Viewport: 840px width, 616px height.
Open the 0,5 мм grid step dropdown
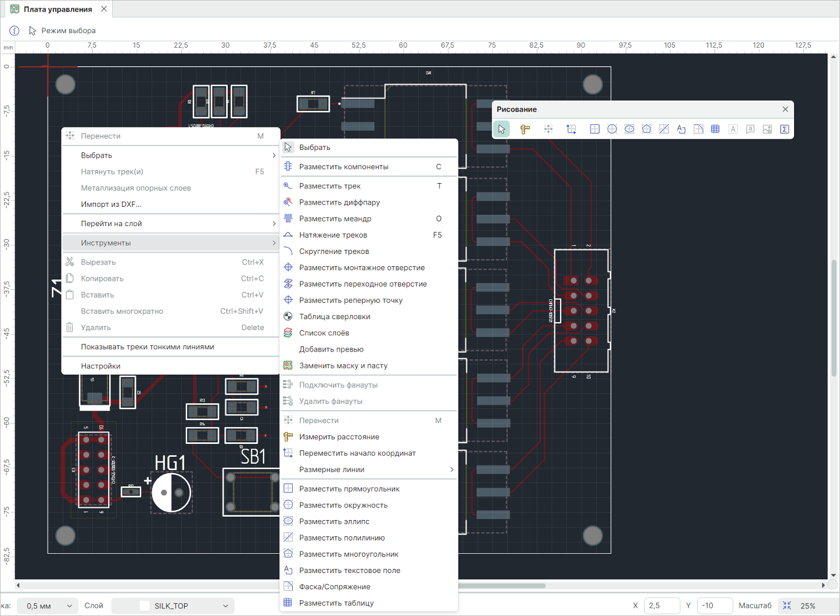click(48, 606)
